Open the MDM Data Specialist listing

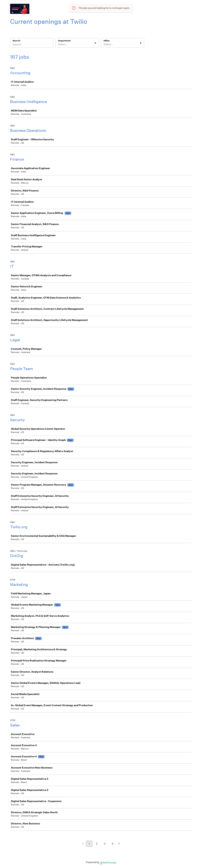coord(101,112)
